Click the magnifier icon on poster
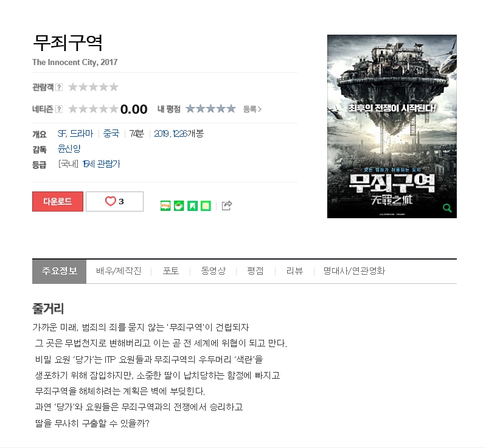 (x=447, y=208)
